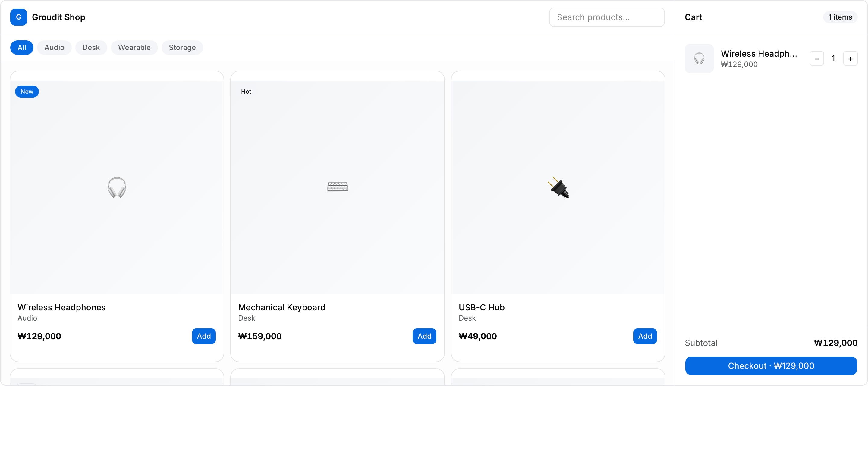
Task: Open the Wireless Headphones product title
Action: point(62,307)
